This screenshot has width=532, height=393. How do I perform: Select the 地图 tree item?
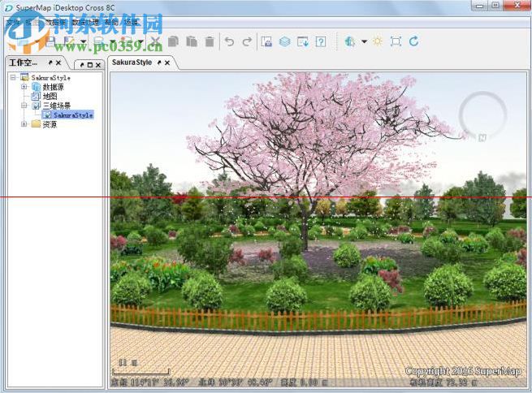[x=50, y=97]
